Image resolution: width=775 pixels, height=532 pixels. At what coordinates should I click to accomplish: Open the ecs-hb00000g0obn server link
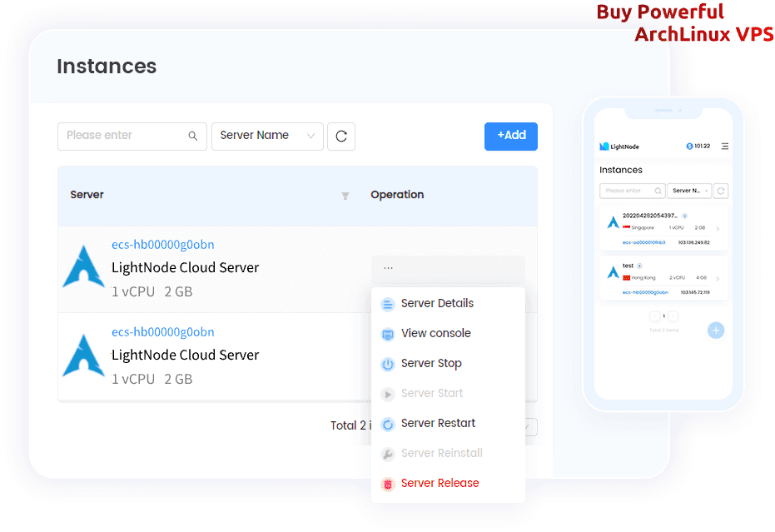coord(162,244)
